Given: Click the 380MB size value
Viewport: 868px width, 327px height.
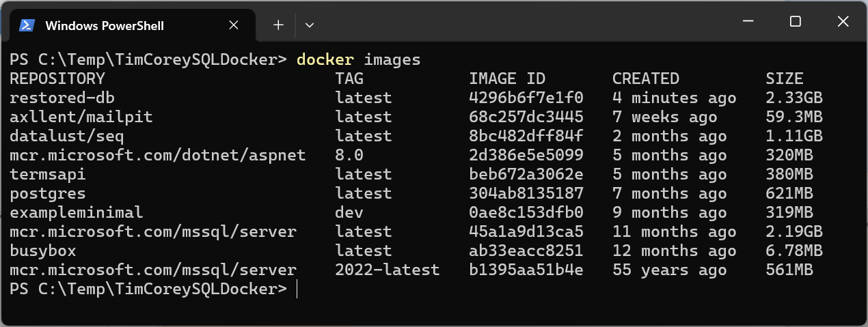Looking at the screenshot, I should 789,174.
